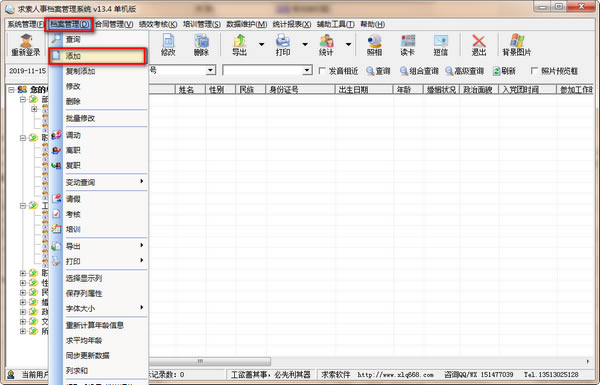The image size is (600, 385).
Task: Select 保存列属性 from the menu
Action: pyautogui.click(x=98, y=294)
